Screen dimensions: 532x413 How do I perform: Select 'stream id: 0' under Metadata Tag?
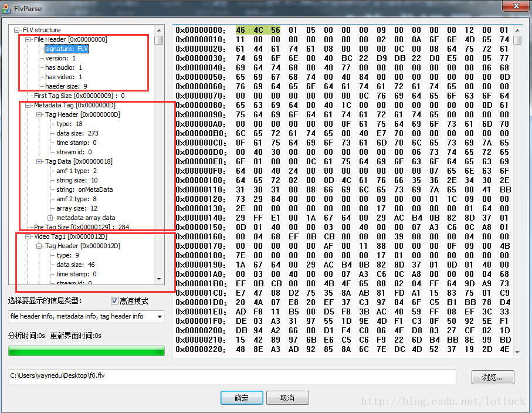tap(74, 152)
